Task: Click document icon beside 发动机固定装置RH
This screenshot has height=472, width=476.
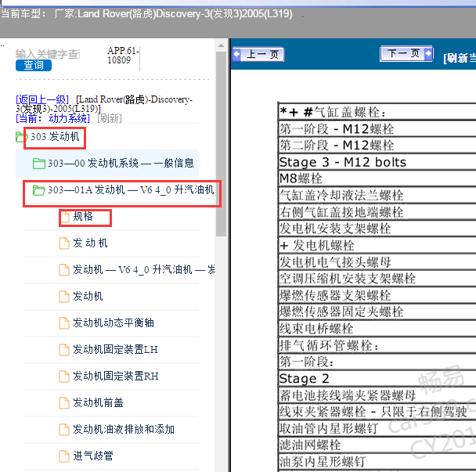Action: (x=64, y=377)
